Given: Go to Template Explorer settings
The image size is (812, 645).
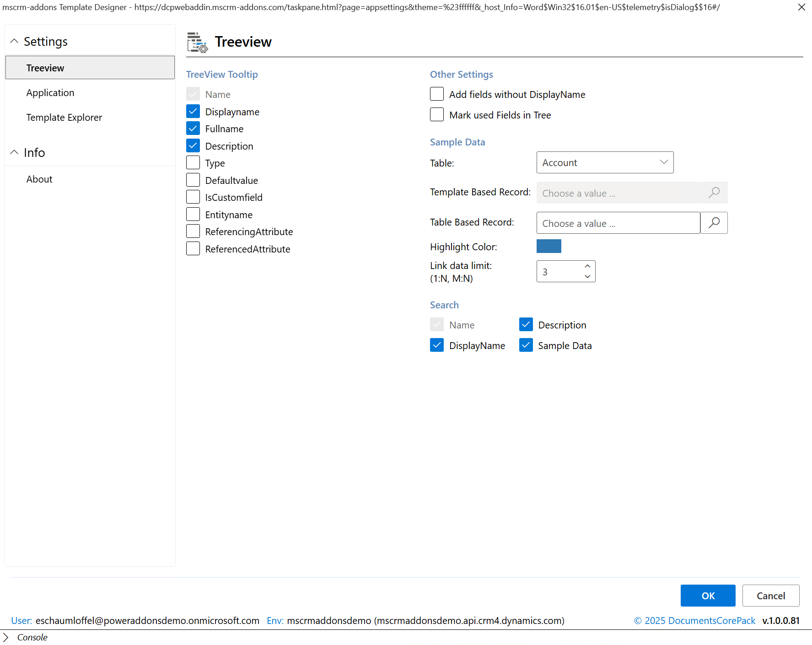Looking at the screenshot, I should 64,118.
